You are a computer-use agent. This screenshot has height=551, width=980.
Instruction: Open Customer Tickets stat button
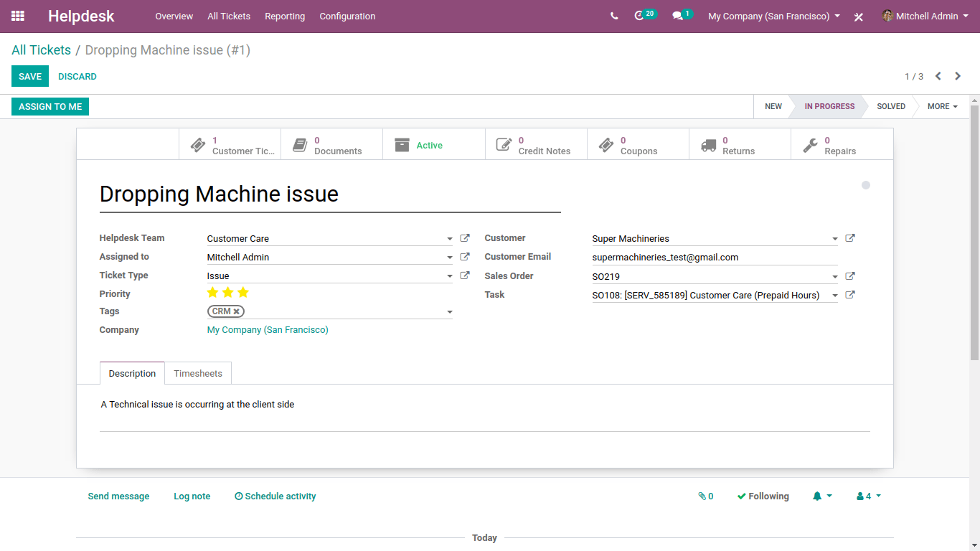[x=230, y=144]
